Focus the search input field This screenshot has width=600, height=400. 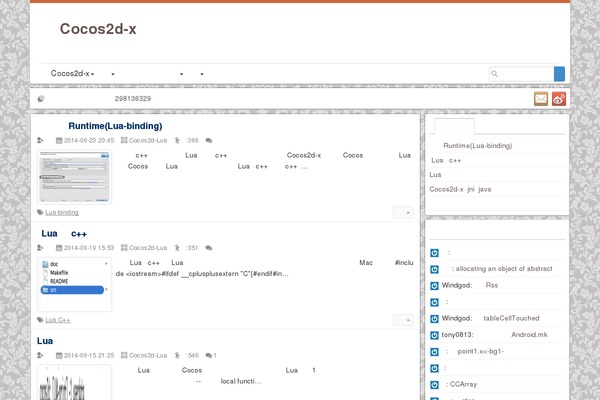pyautogui.click(x=522, y=73)
